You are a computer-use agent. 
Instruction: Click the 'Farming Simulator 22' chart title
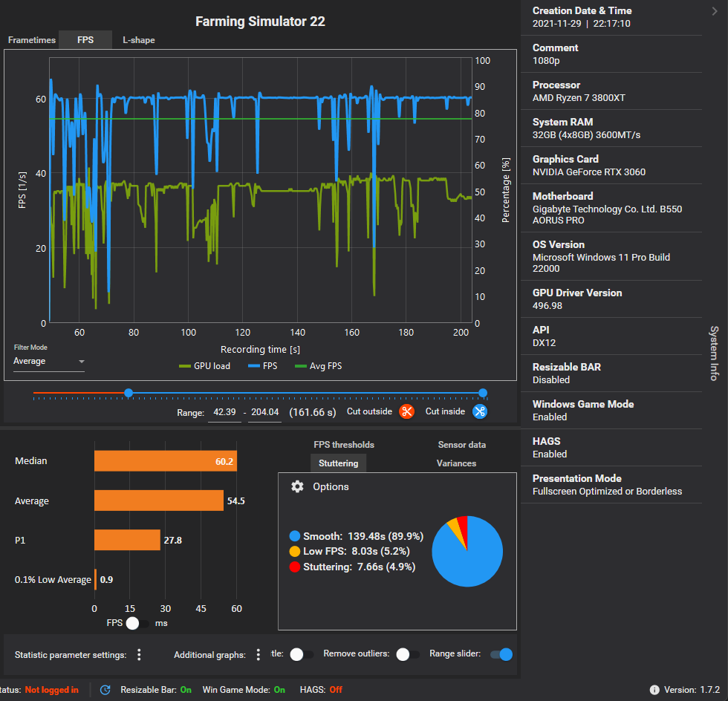(x=260, y=22)
